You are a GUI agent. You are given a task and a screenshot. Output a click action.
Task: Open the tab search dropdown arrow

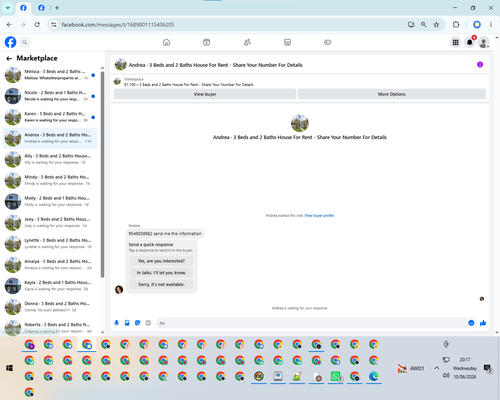point(8,8)
